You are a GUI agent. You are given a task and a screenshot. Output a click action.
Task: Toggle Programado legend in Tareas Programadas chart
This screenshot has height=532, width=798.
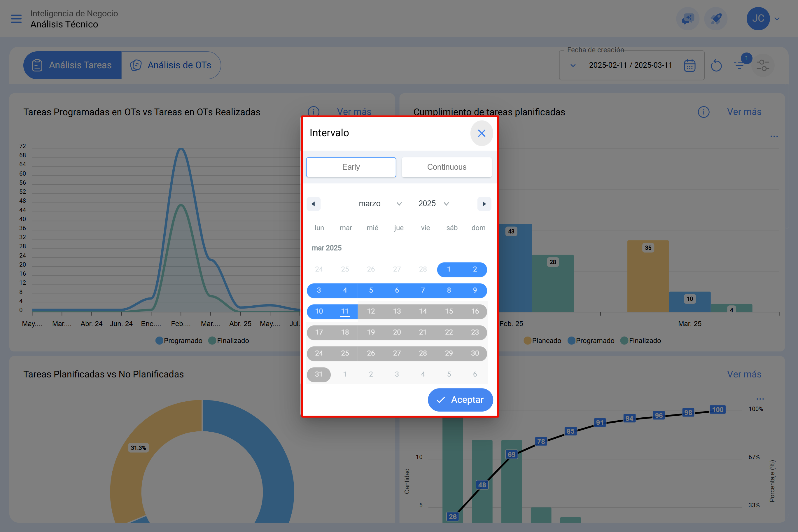[179, 341]
